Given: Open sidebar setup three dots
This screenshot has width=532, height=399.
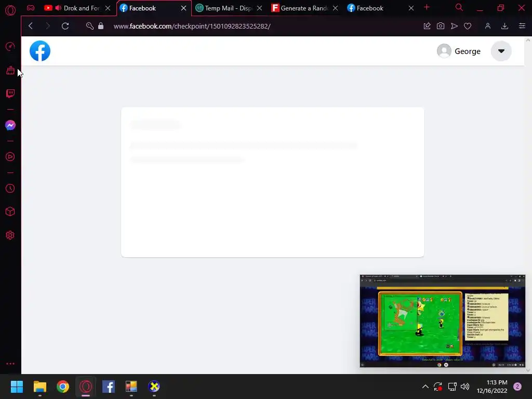Looking at the screenshot, I should (x=10, y=364).
